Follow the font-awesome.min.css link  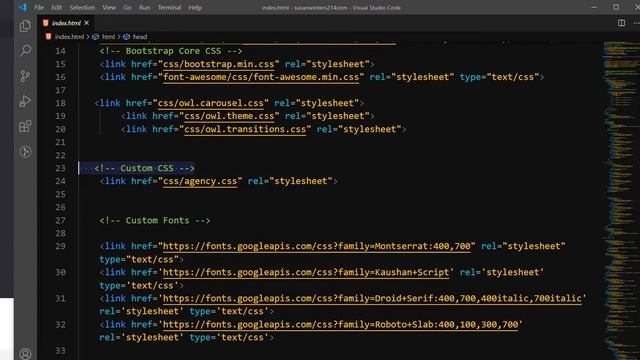pos(261,77)
